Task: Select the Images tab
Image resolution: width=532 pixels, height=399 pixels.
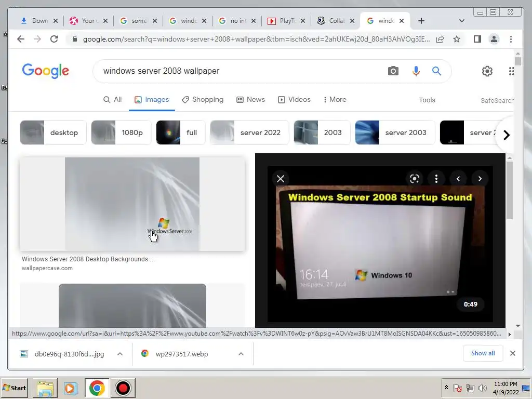Action: (152, 99)
